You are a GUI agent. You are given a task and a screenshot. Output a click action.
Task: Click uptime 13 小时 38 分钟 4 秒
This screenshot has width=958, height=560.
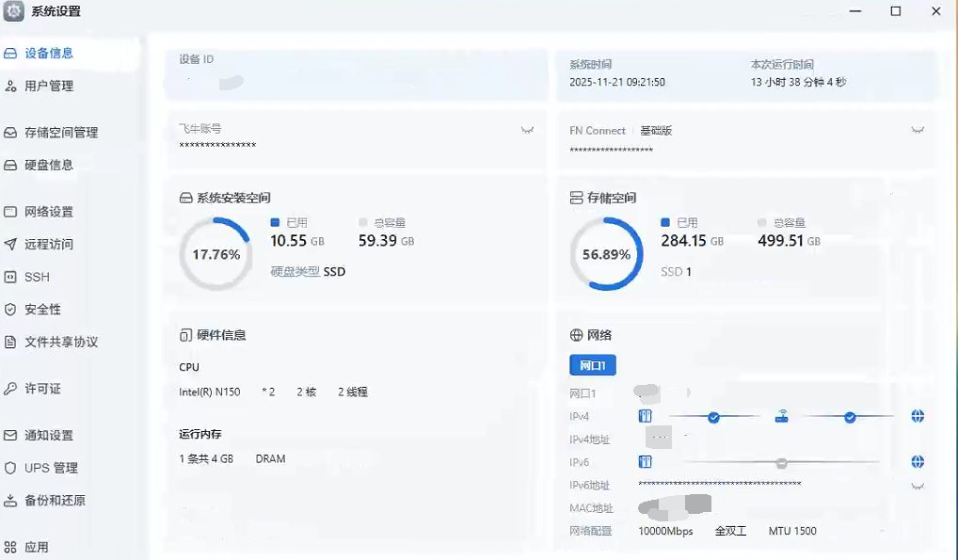(799, 82)
